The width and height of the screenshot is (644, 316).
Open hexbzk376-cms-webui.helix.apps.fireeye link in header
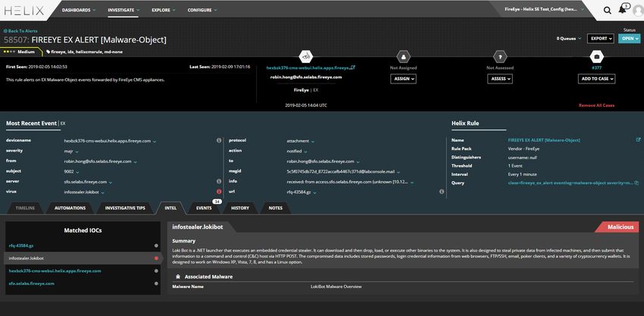(308, 67)
